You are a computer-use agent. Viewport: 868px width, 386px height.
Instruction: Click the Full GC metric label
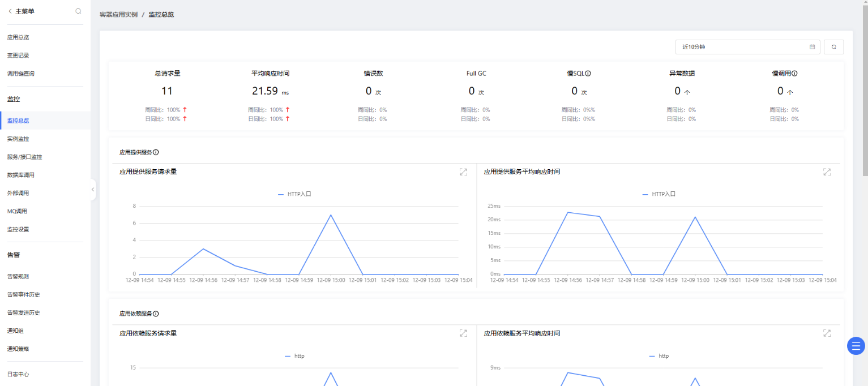pyautogui.click(x=476, y=74)
